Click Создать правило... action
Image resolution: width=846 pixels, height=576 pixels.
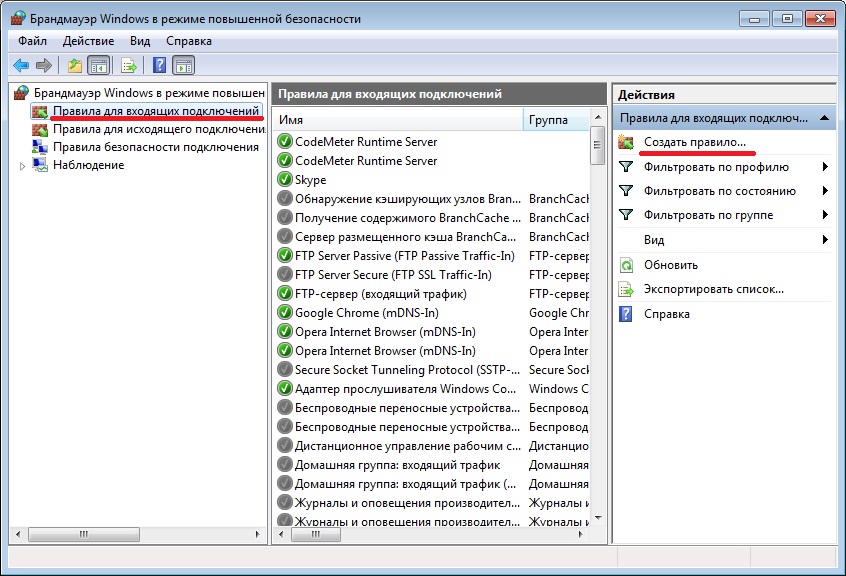point(694,142)
